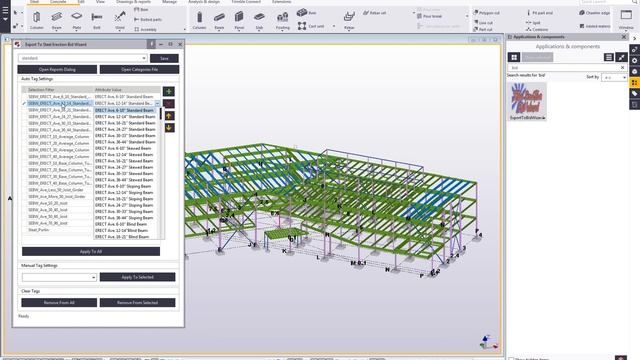Click the Apply To All button
640x360 pixels.
[x=91, y=251]
